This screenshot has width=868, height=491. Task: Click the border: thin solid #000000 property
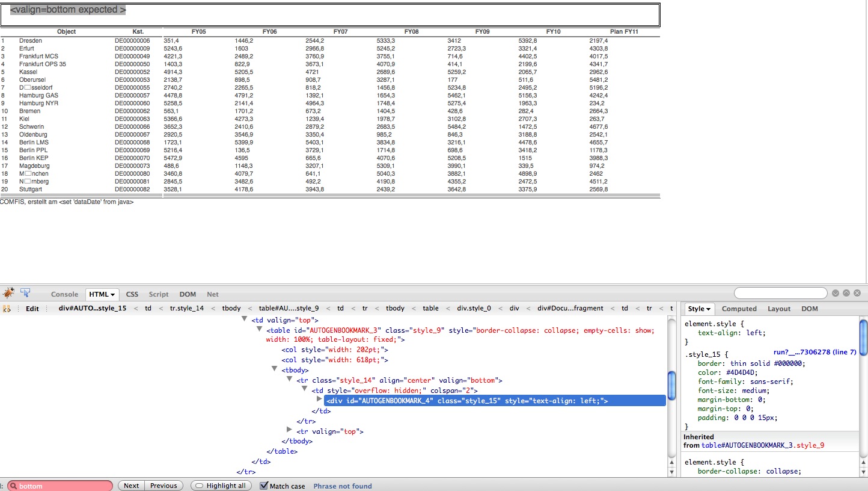(751, 363)
